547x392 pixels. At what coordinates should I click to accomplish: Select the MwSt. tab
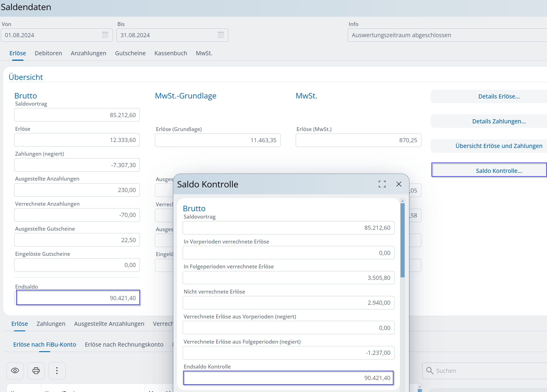pos(204,53)
